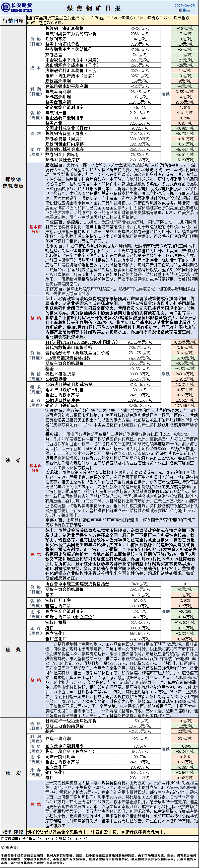Screen dimensions: 199x868
Task: Click 普氏指数Platts(62%Fe:CFR中国北方) row
Action: point(81,342)
